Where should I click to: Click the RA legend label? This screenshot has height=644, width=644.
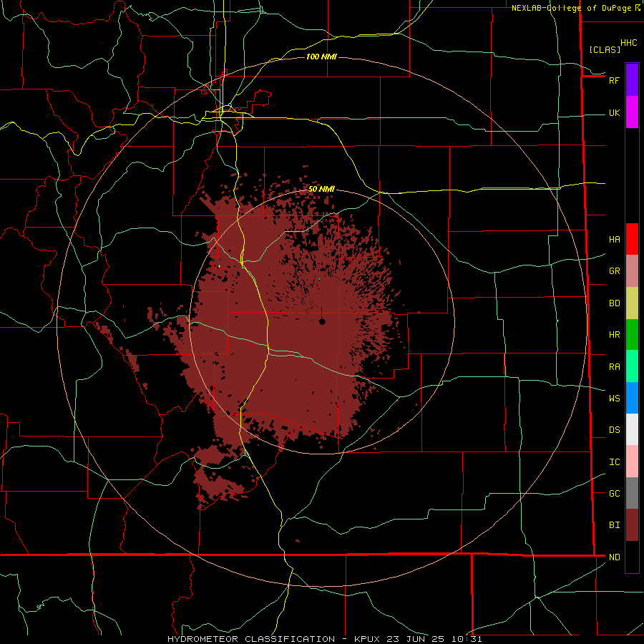[614, 366]
